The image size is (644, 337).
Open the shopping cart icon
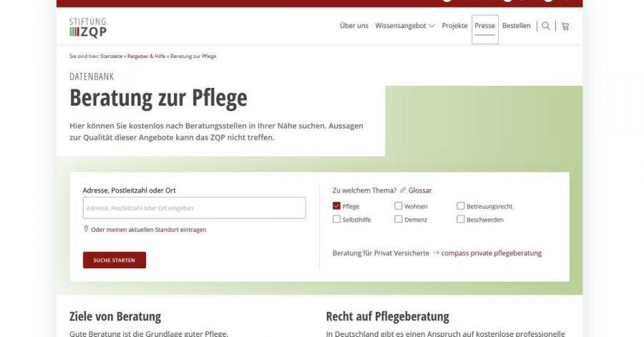click(565, 26)
